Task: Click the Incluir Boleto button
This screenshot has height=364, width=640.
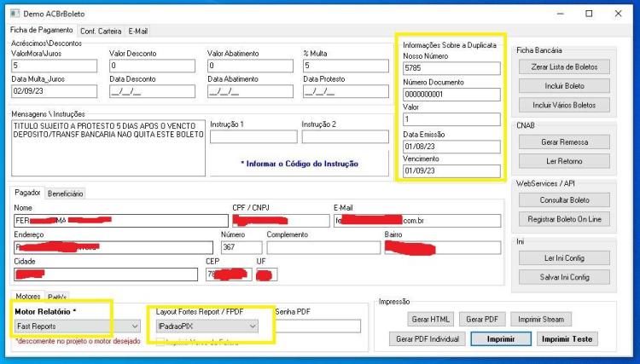Action: pyautogui.click(x=564, y=86)
